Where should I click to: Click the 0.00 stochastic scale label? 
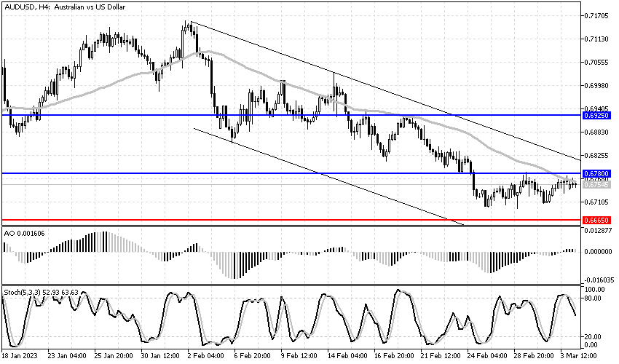click(593, 345)
